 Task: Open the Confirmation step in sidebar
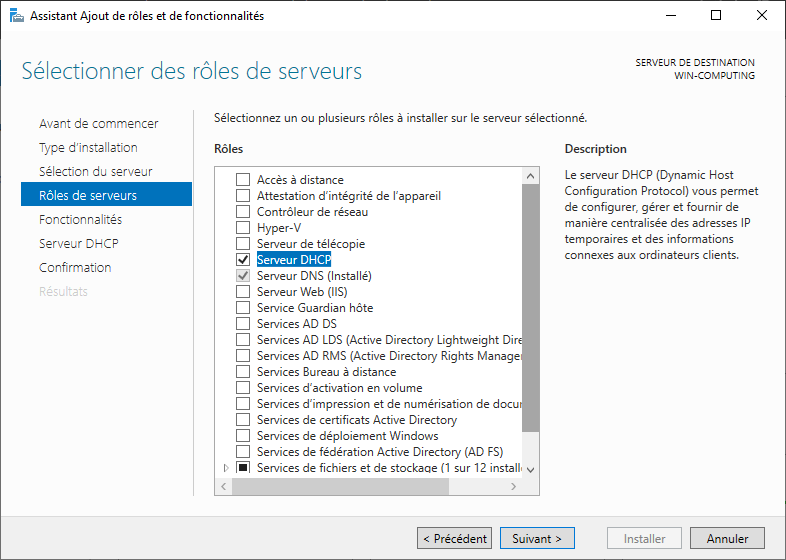click(75, 267)
